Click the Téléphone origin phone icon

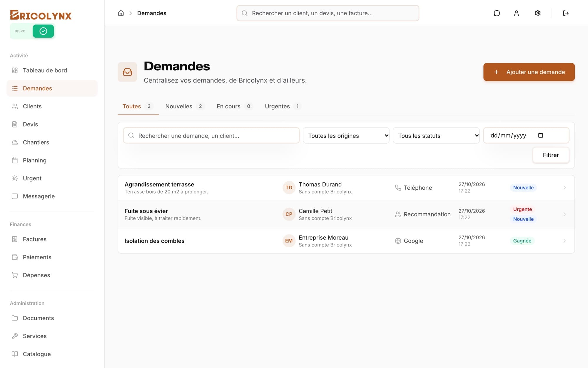(x=398, y=188)
